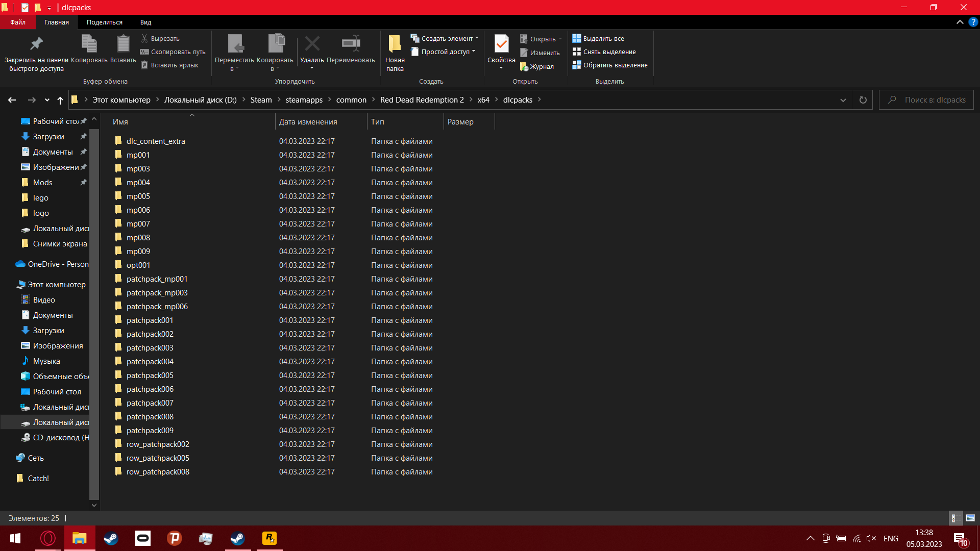Open Снимки экрана in navigation pane
The height and width of the screenshot is (551, 980).
pos(60,244)
